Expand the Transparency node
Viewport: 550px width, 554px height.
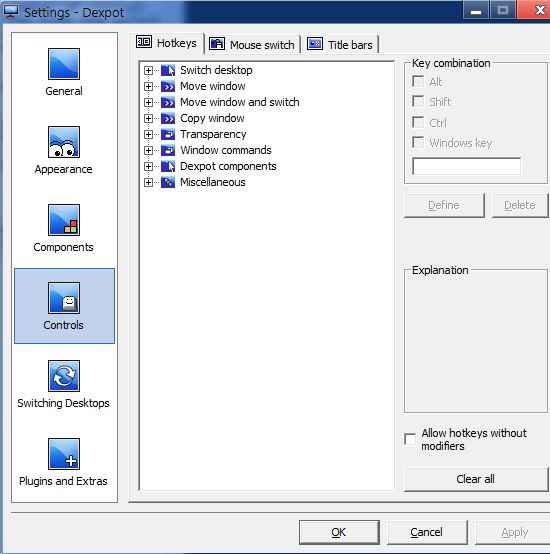pyautogui.click(x=148, y=134)
